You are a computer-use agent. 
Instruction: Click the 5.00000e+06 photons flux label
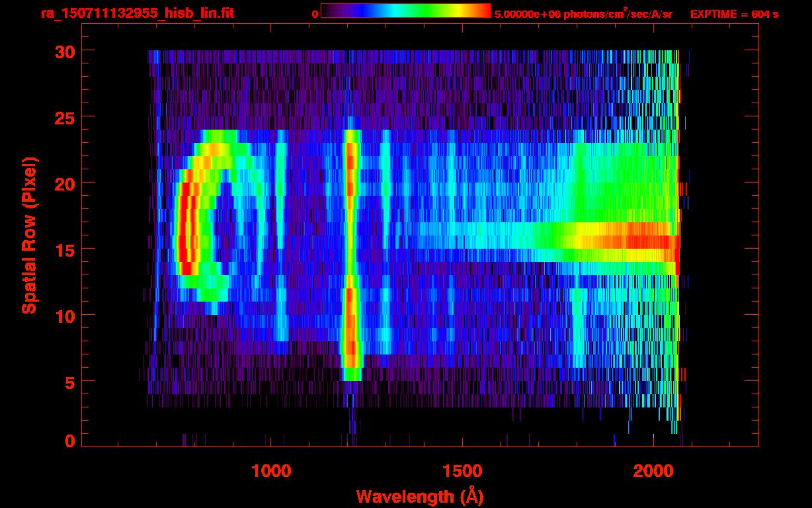583,13
